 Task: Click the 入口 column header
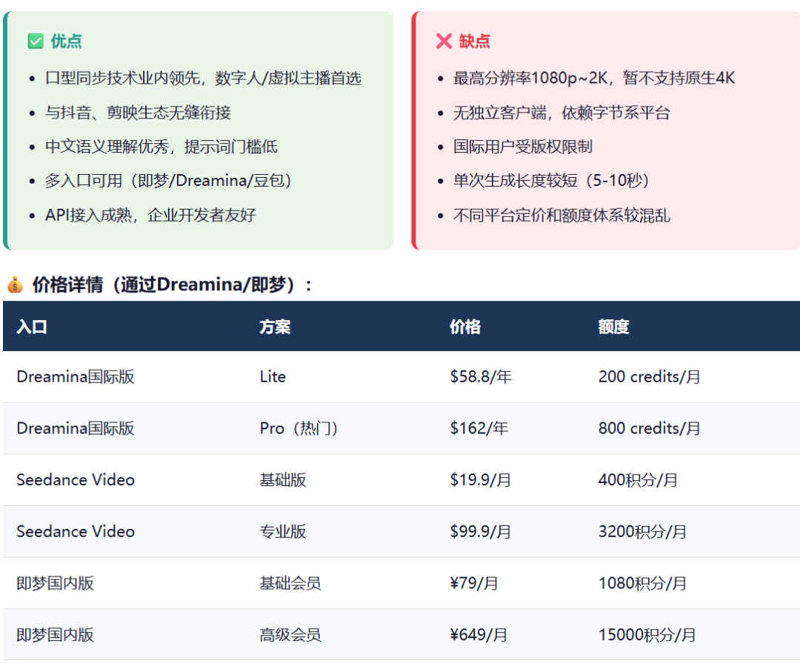pyautogui.click(x=32, y=327)
